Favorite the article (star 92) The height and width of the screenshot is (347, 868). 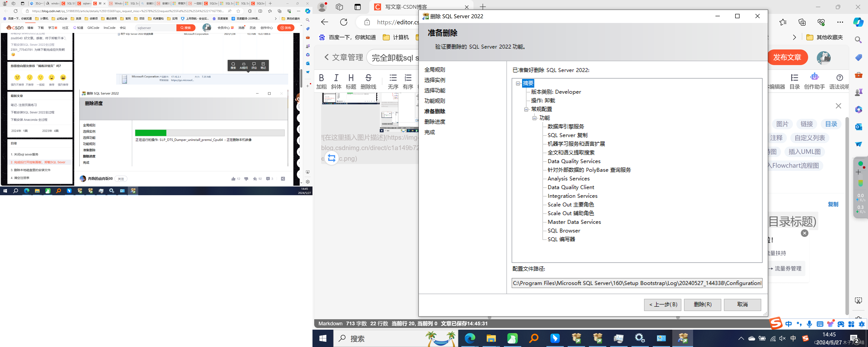(257, 179)
